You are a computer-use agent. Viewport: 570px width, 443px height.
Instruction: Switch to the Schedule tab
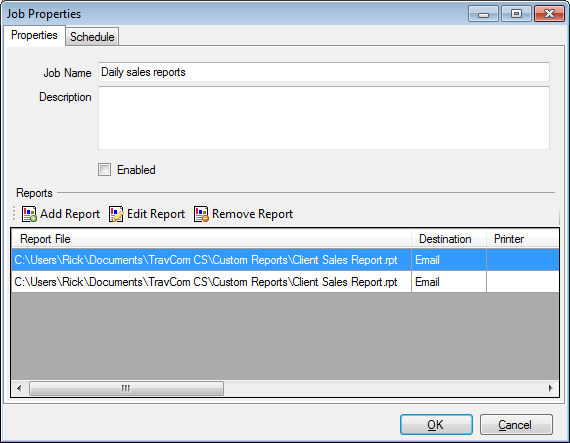click(x=92, y=37)
